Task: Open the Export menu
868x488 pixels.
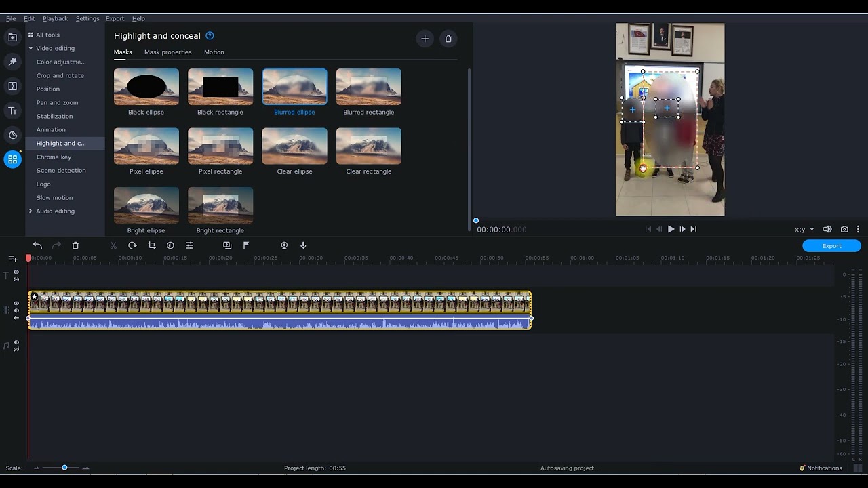Action: click(x=115, y=18)
